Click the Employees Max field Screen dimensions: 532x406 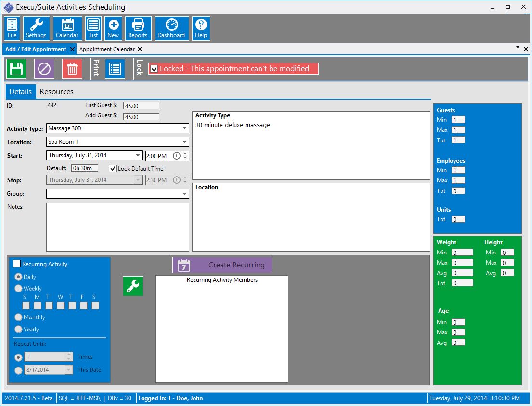coord(458,180)
